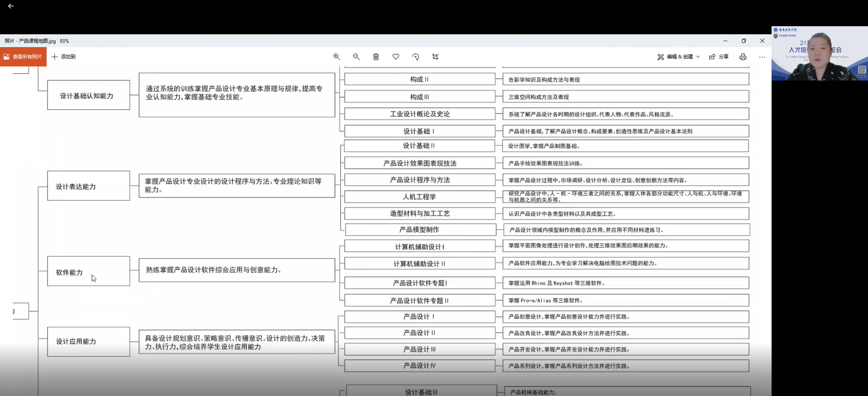Screen dimensions: 868x396
Task: Click the zoom out magnifier icon
Action: tap(356, 57)
